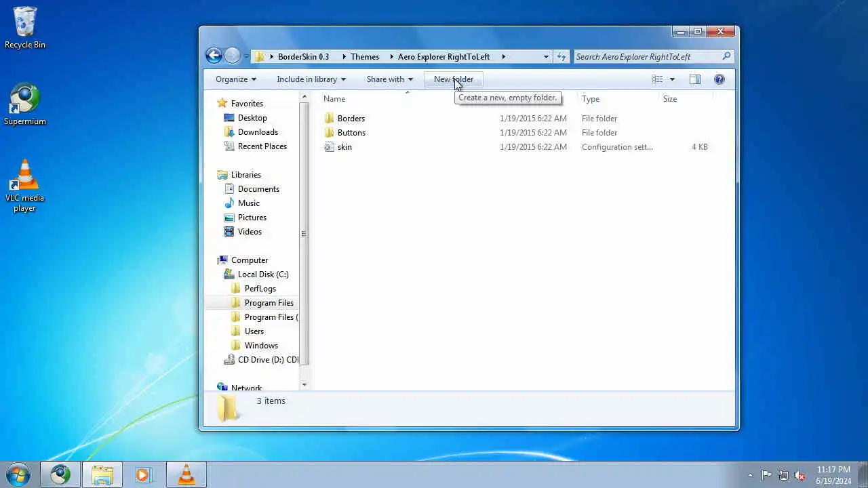
Task: Select the highlighted Program Files folder in tree
Action: (x=269, y=302)
